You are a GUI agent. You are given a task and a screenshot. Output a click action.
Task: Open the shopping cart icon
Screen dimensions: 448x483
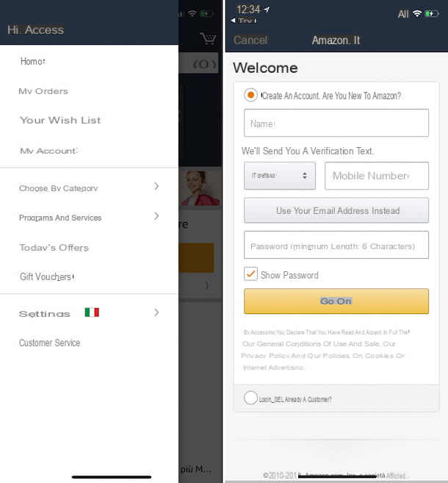pos(209,38)
